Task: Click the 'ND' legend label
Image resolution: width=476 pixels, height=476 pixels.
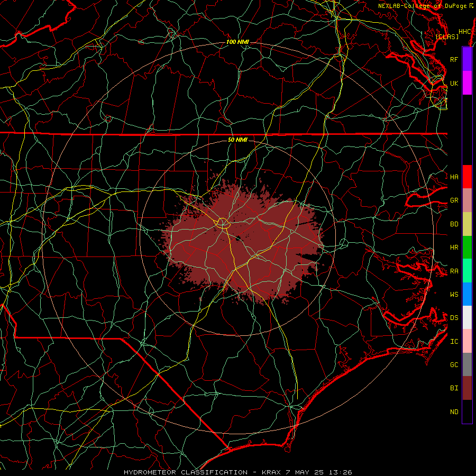Action: point(454,412)
